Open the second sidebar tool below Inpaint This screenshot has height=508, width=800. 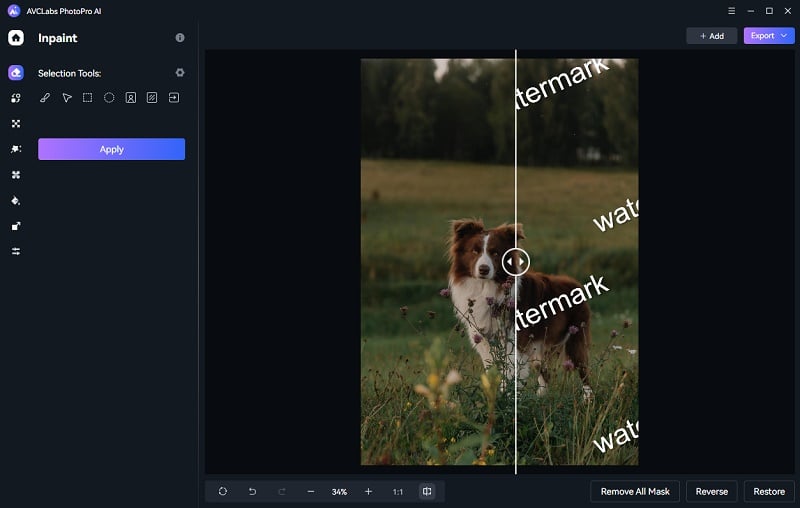point(16,98)
